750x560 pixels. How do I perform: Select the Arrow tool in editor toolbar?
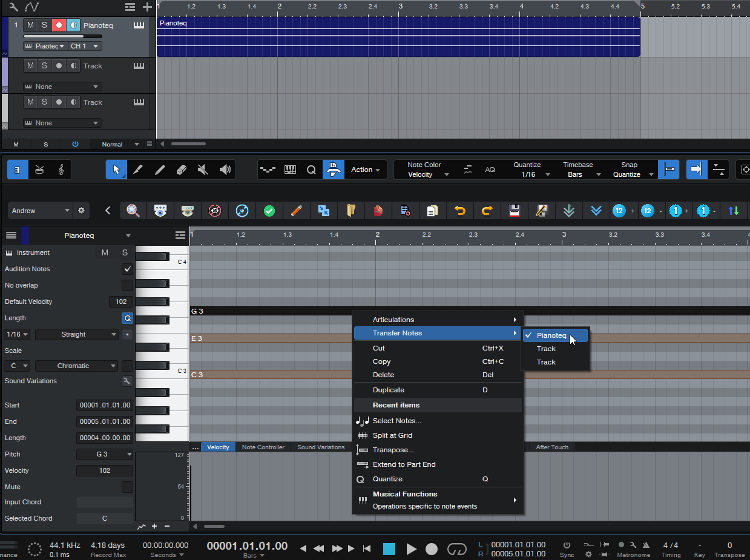[x=116, y=170]
